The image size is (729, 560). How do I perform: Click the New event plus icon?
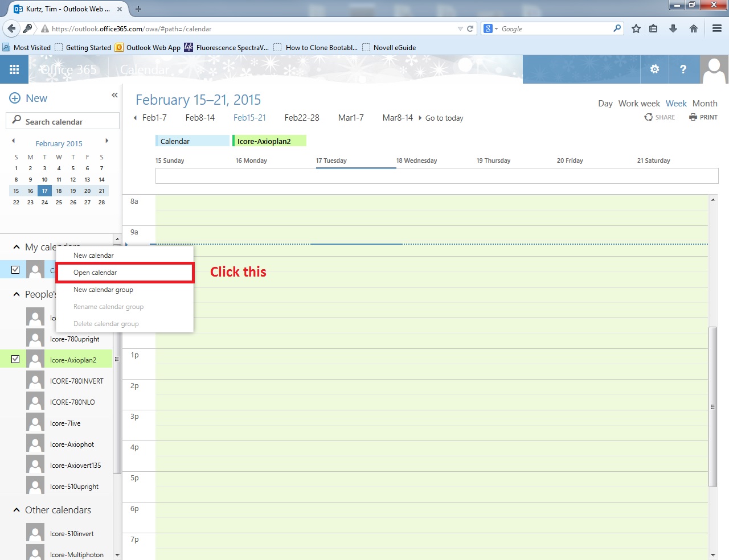15,98
